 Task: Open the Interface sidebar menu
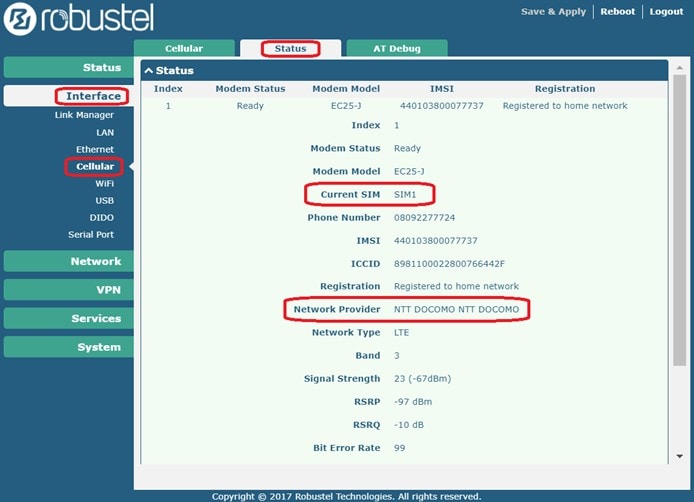69,96
